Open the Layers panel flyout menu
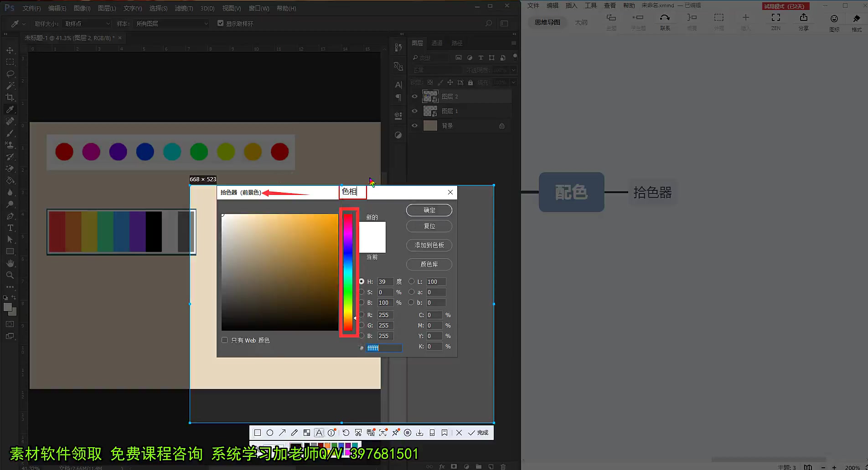This screenshot has height=470, width=868. point(514,43)
